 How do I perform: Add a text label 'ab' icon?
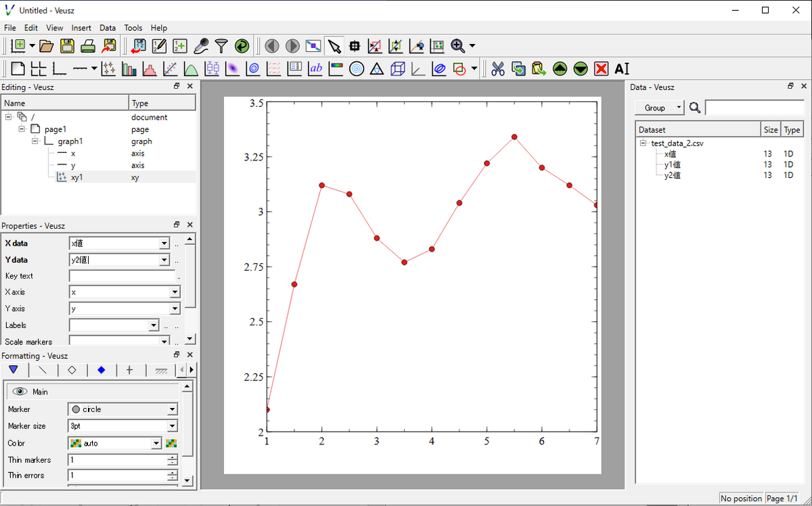click(315, 68)
